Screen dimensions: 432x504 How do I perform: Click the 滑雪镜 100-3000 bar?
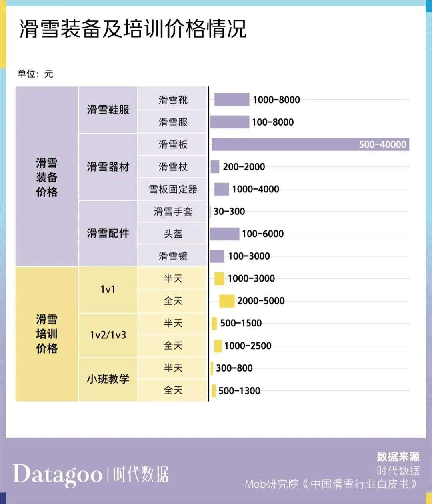[217, 256]
